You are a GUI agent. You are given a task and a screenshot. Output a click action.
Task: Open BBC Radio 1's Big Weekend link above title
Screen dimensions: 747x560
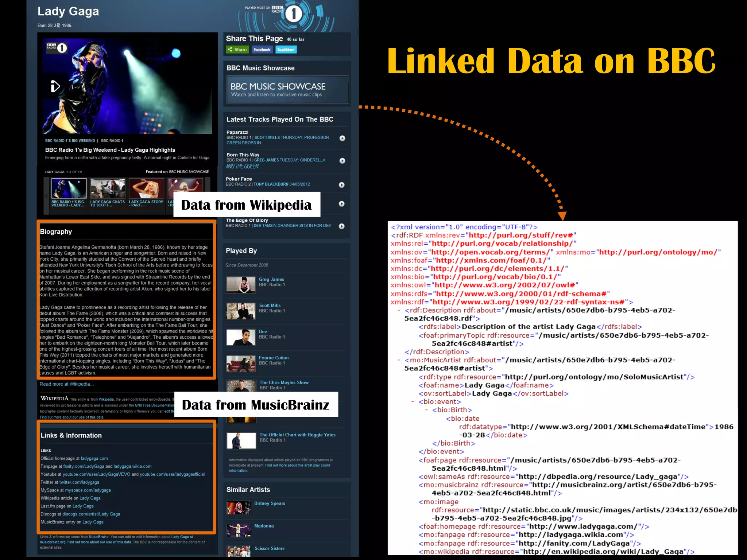click(70, 141)
